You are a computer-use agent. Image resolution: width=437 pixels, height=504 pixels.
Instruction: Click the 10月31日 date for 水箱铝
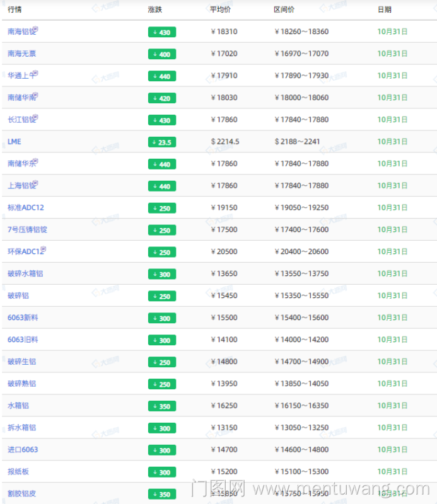pyautogui.click(x=392, y=406)
